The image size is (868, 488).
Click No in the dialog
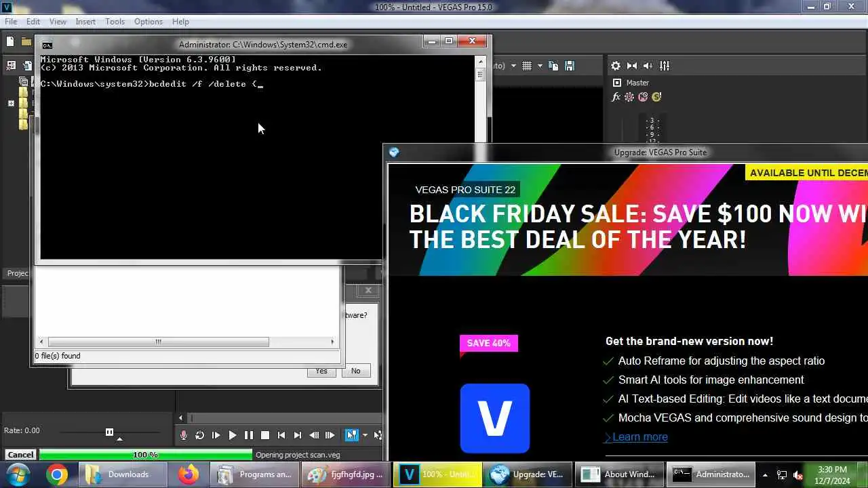tap(355, 371)
